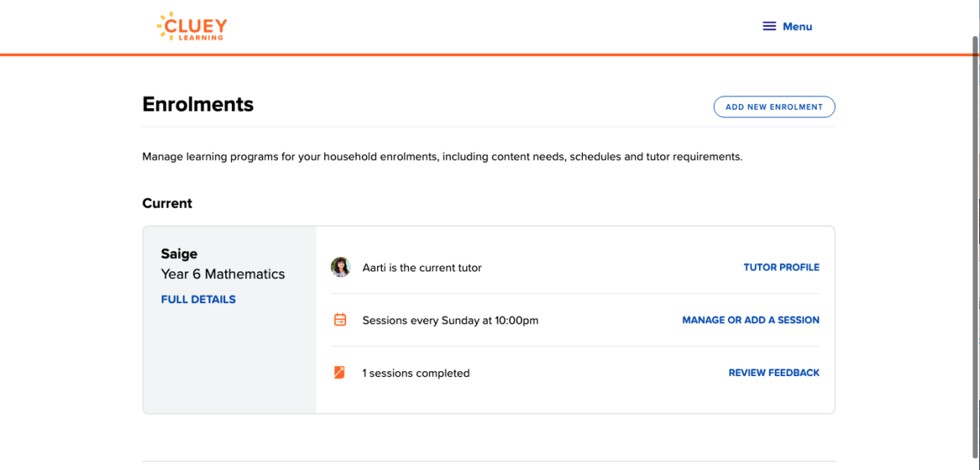Click "Sessions every Sunday at 10:00pm" text
Viewport: 980px width, 470px height.
(x=450, y=320)
